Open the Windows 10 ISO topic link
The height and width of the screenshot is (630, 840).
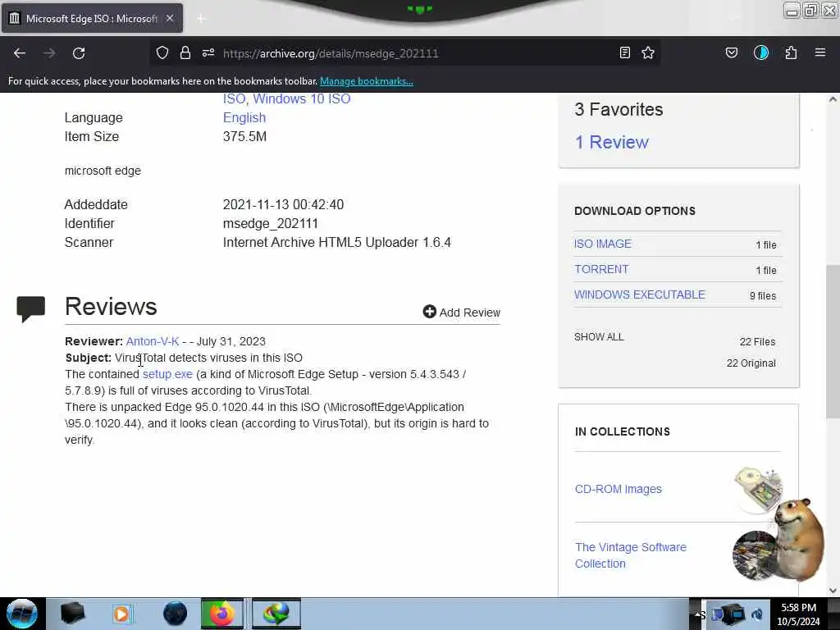[x=302, y=98]
